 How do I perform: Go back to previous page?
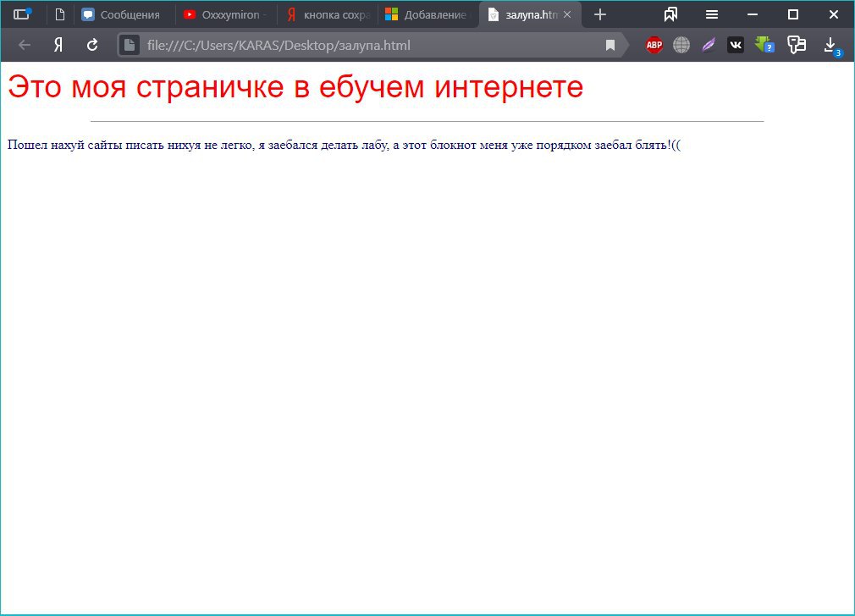point(24,45)
